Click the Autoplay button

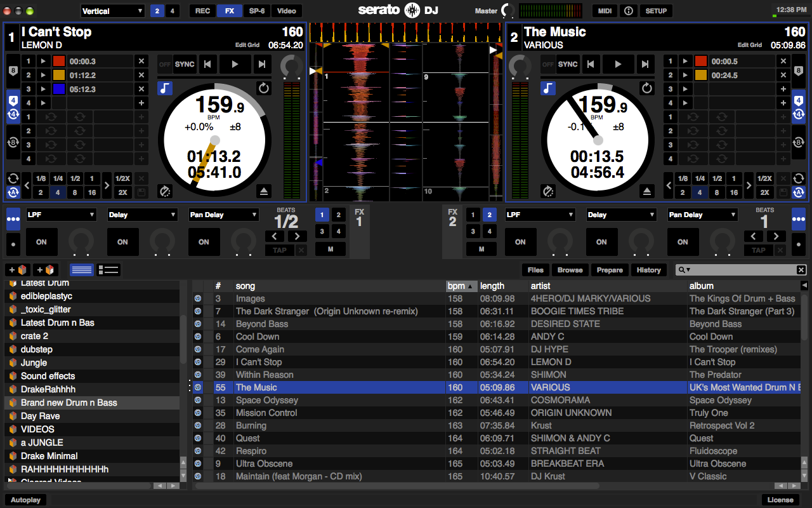[26, 500]
